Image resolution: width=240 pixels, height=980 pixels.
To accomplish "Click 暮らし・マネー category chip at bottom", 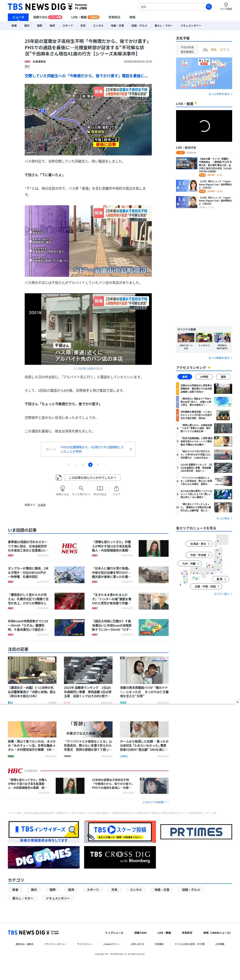I will pos(22,898).
